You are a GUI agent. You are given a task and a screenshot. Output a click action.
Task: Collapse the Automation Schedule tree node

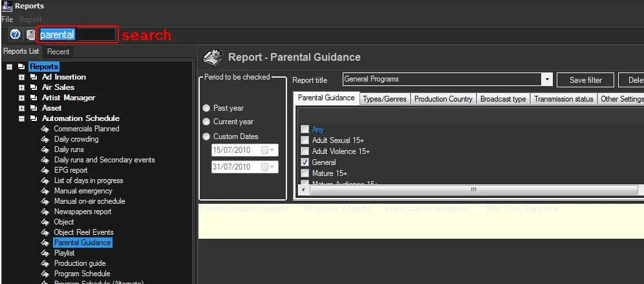tap(22, 118)
